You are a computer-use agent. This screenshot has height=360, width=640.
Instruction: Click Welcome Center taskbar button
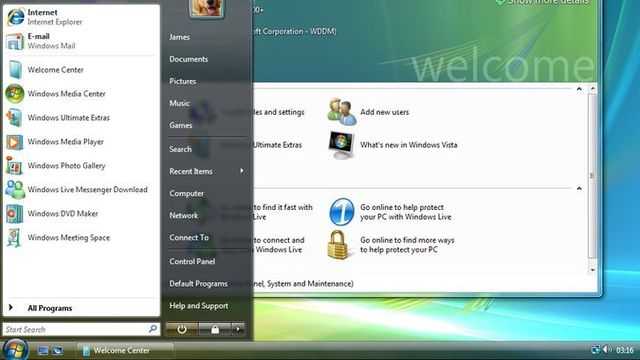(x=125, y=351)
